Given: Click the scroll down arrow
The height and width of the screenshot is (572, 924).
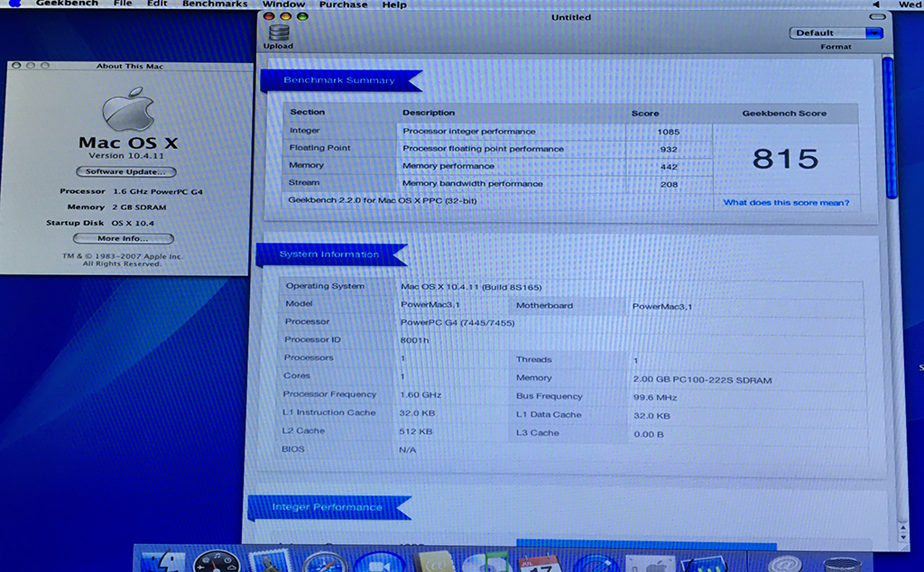Looking at the screenshot, I should [903, 536].
